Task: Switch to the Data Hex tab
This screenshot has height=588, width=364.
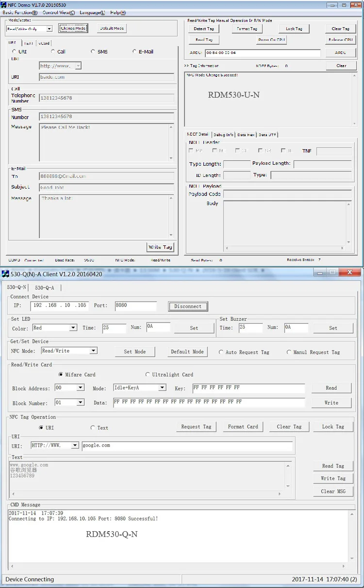Action: [246, 135]
